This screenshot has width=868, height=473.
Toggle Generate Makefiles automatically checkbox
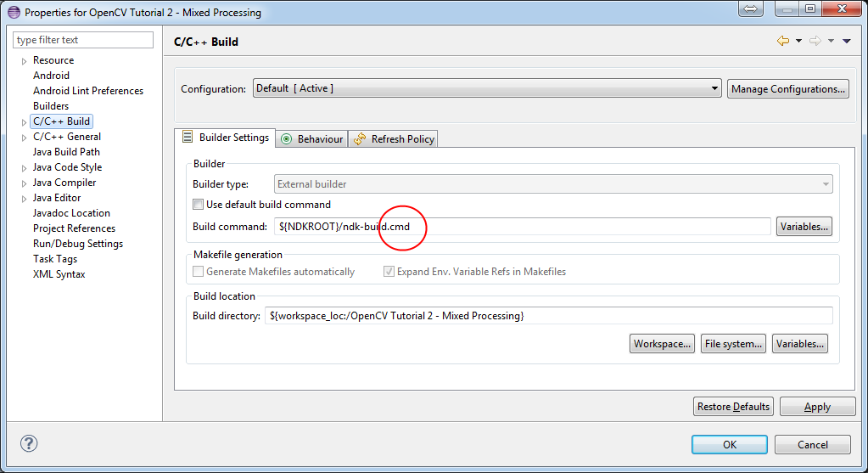(199, 272)
